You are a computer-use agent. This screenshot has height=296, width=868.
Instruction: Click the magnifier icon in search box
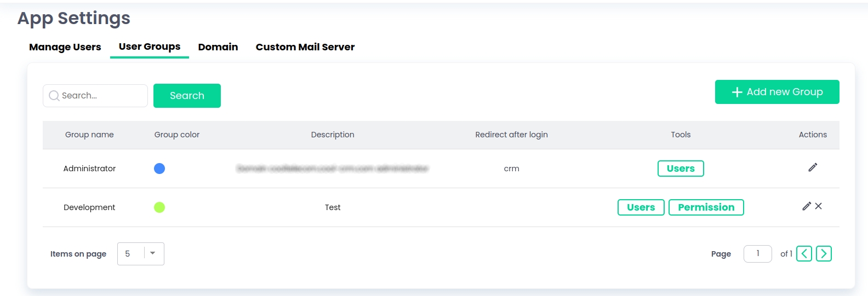pos(54,96)
